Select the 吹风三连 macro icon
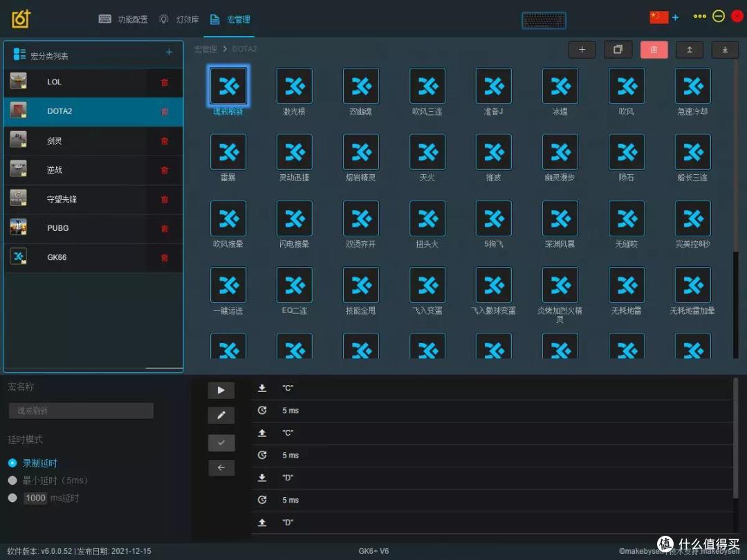This screenshot has width=747, height=560. (x=427, y=86)
